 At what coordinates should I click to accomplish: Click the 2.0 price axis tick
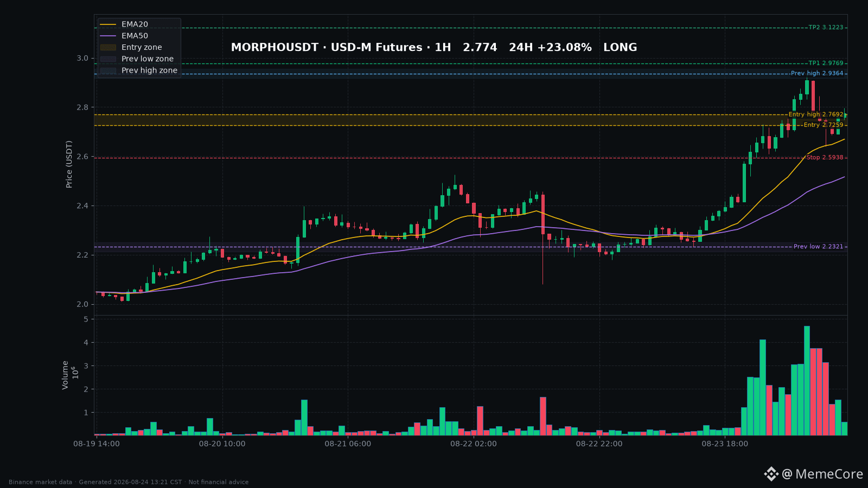coord(82,304)
